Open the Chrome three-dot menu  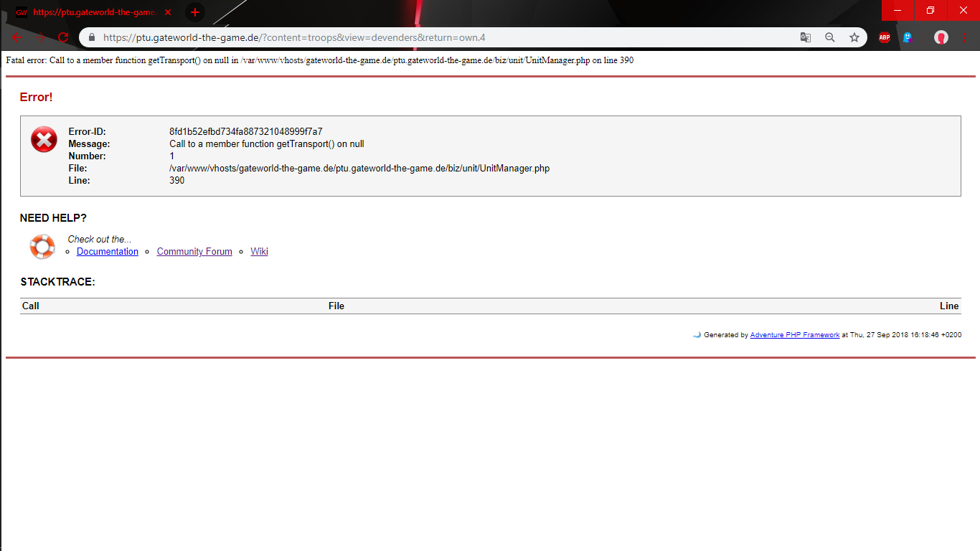click(x=965, y=37)
